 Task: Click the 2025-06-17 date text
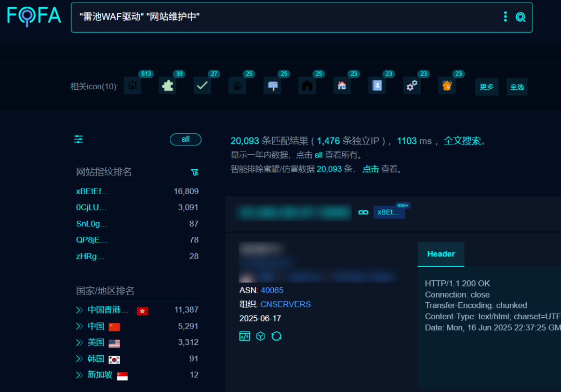click(260, 319)
